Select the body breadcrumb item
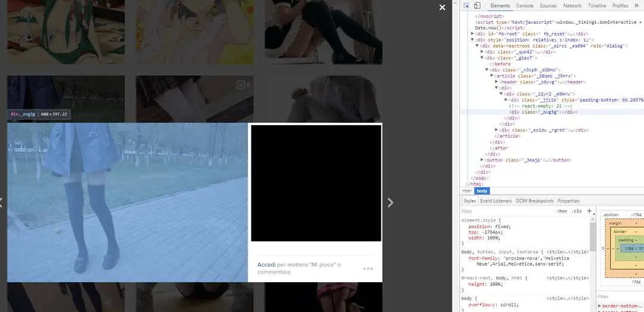 click(x=482, y=191)
